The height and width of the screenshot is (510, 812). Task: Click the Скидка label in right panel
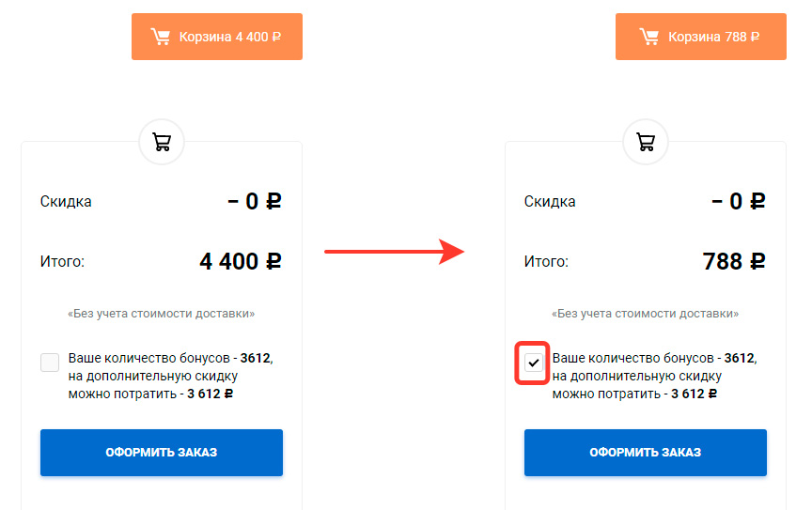550,201
